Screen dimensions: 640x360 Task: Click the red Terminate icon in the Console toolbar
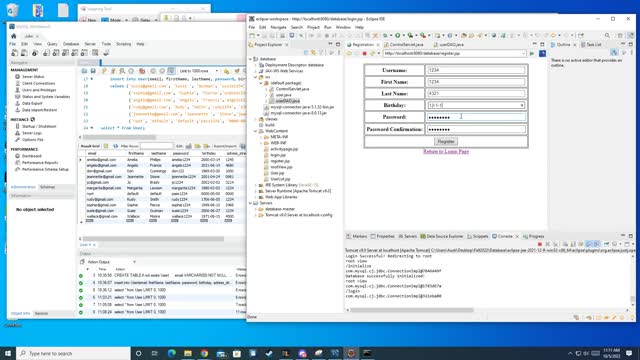(x=540, y=244)
